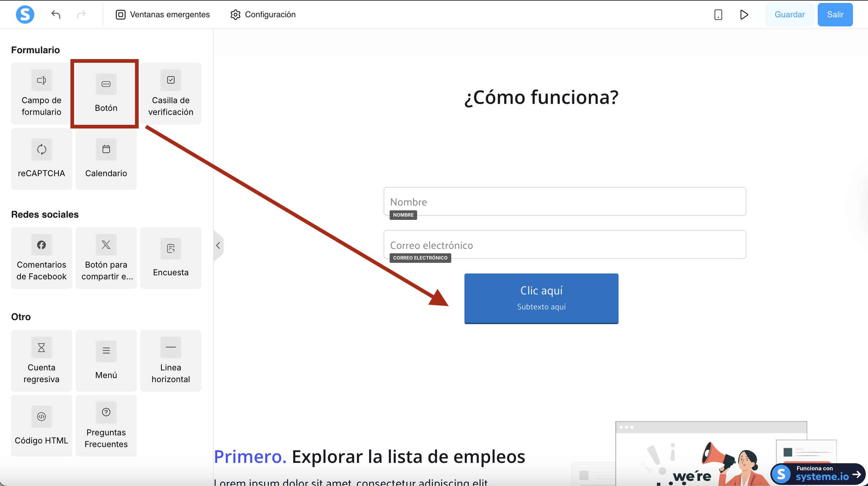868x486 pixels.
Task: Select the Calendario element
Action: click(106, 159)
